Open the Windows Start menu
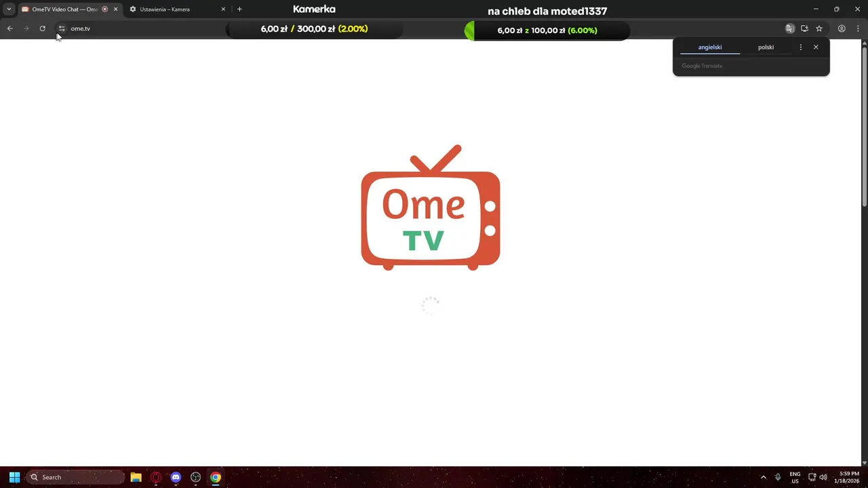This screenshot has width=868, height=488. point(14,477)
